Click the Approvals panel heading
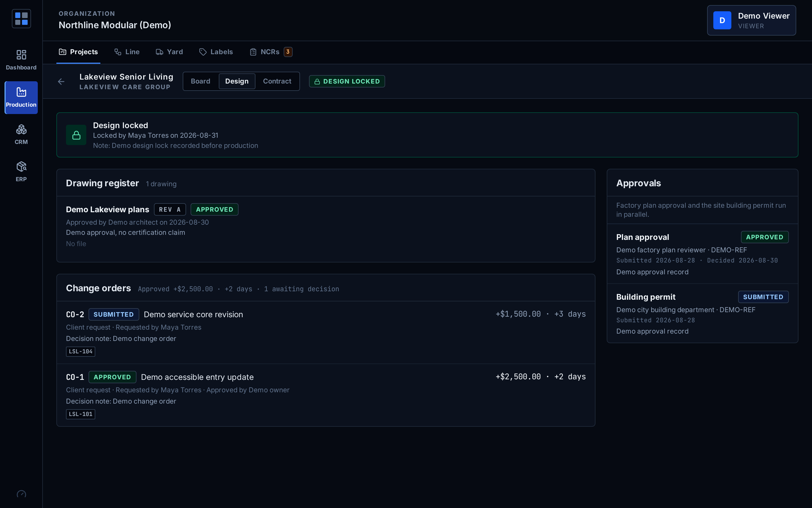Image resolution: width=812 pixels, height=508 pixels. (639, 183)
